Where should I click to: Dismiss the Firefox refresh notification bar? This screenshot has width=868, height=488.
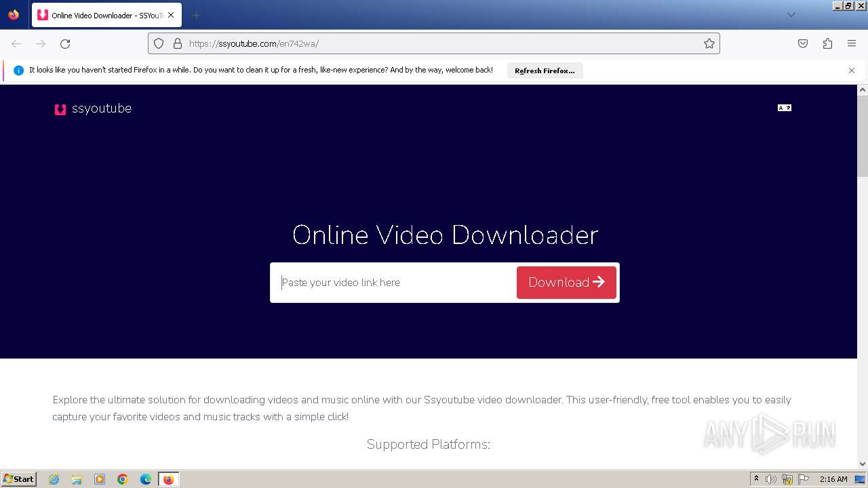click(852, 70)
